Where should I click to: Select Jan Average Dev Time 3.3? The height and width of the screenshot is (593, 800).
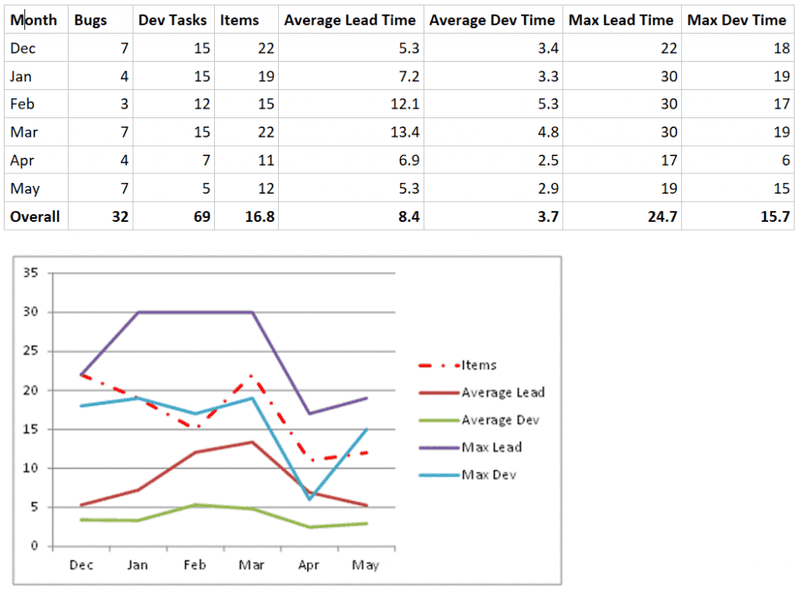(x=493, y=76)
